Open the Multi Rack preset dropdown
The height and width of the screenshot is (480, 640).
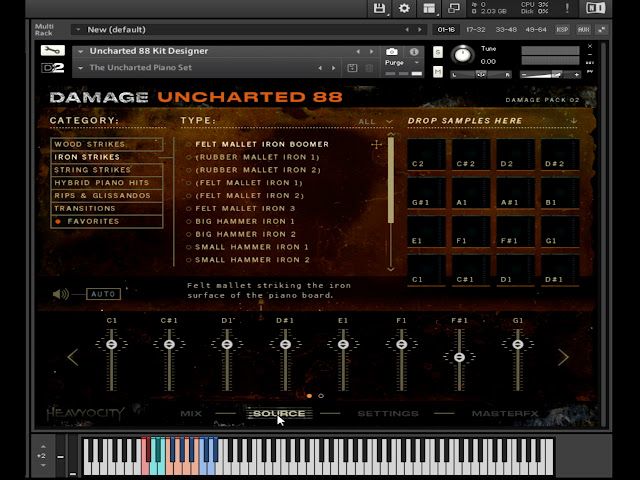pos(78,29)
